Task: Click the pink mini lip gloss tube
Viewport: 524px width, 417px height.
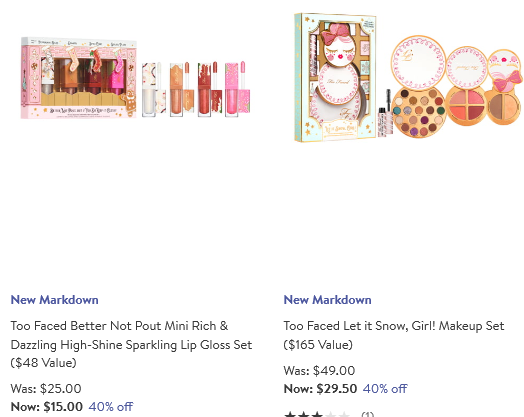Action: pos(238,89)
